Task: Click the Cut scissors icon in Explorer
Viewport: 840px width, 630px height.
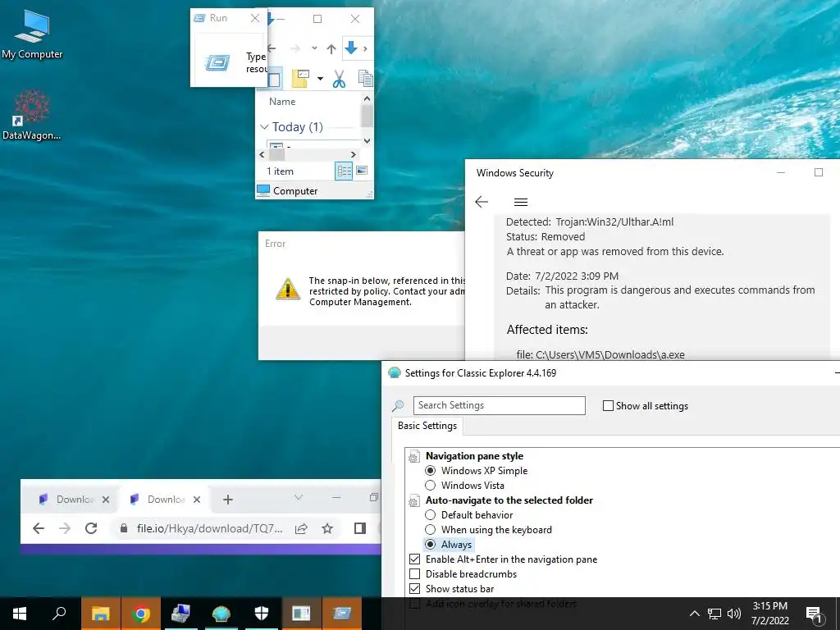Action: tap(339, 80)
